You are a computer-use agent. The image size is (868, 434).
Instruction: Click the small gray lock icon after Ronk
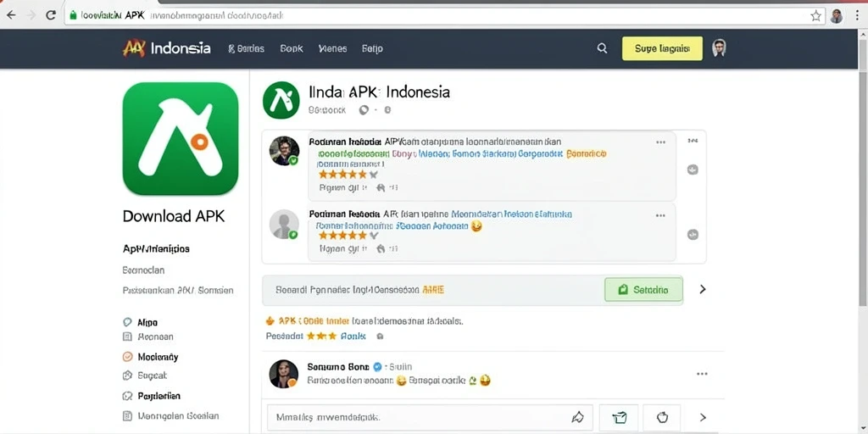point(380,336)
